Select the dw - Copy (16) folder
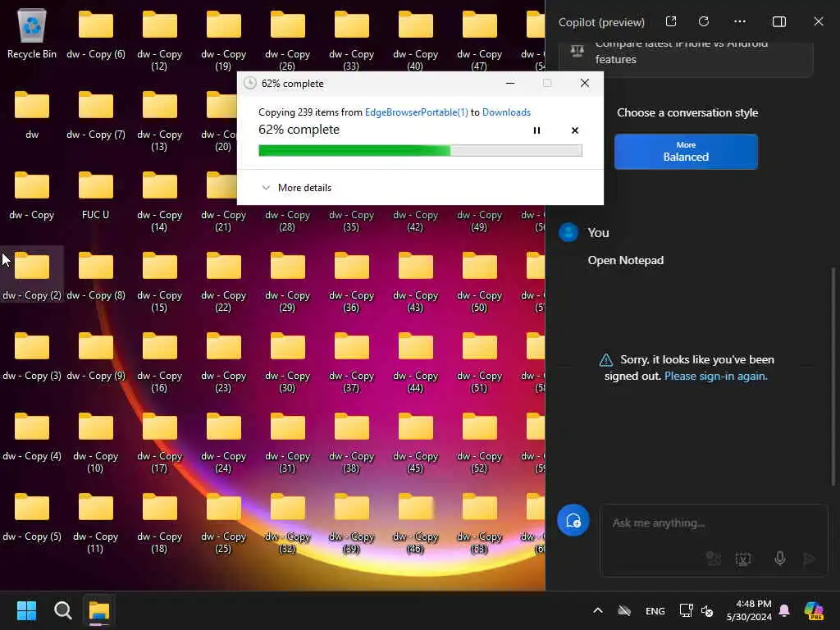Viewport: 840px width, 630px height. pos(159,361)
